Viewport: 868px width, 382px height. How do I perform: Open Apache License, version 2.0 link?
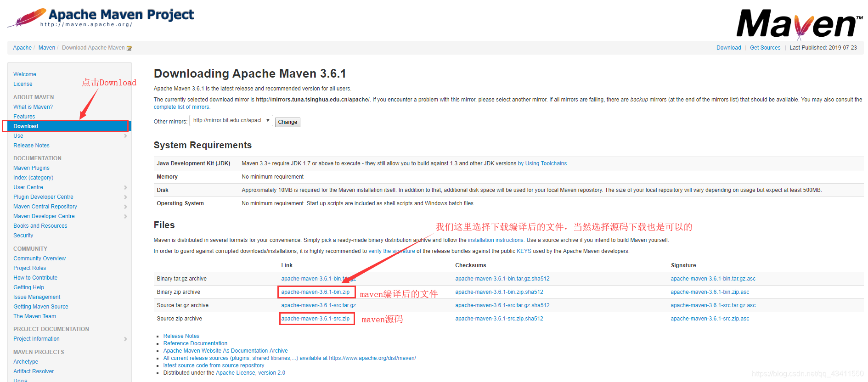click(251, 373)
